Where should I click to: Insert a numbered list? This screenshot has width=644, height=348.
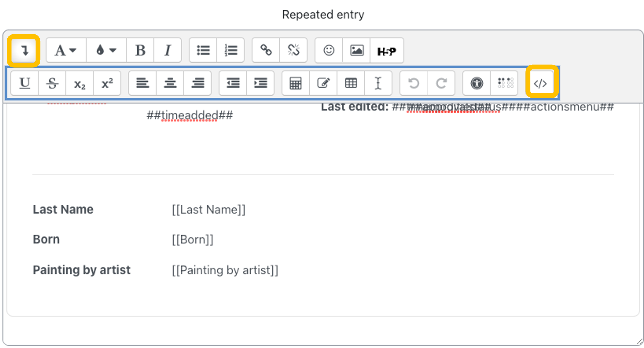pyautogui.click(x=230, y=50)
